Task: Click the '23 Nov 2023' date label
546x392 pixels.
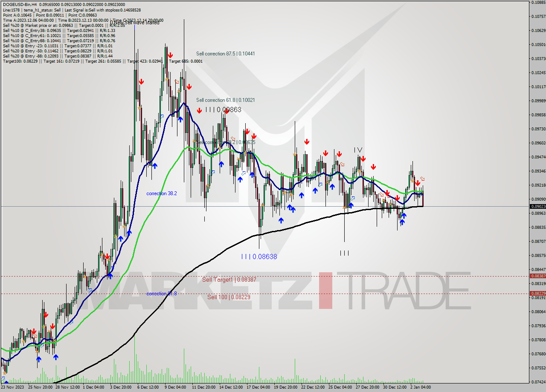Action: click(12, 387)
